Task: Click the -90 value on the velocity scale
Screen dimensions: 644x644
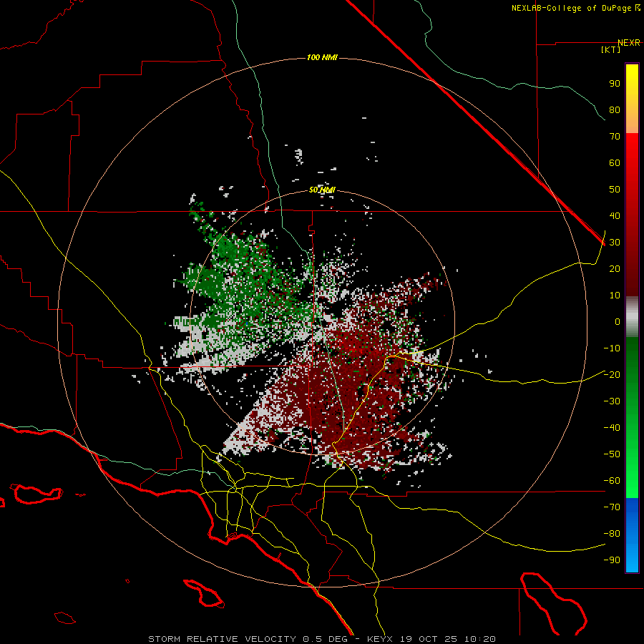Action: tap(612, 560)
